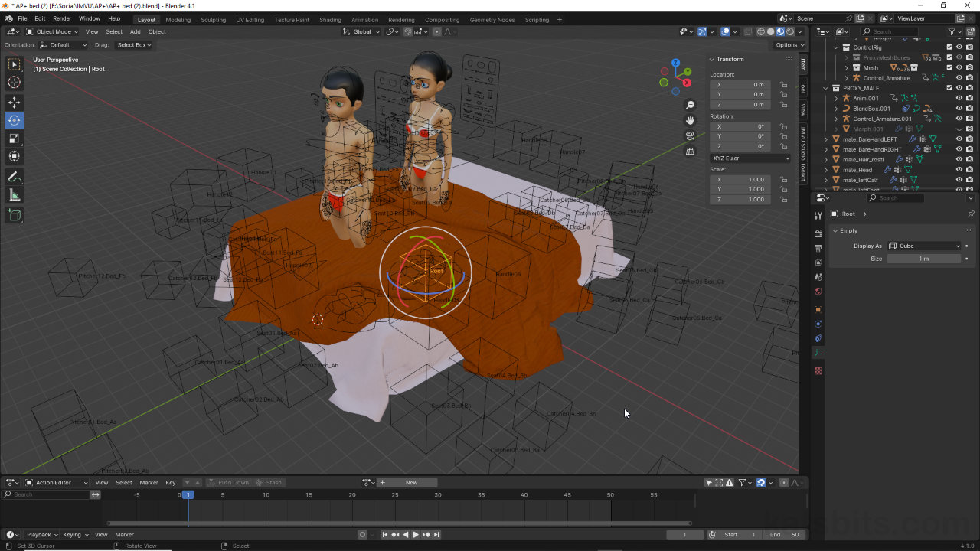
Task: Switch perspective/orthographic grid icon
Action: (x=690, y=152)
